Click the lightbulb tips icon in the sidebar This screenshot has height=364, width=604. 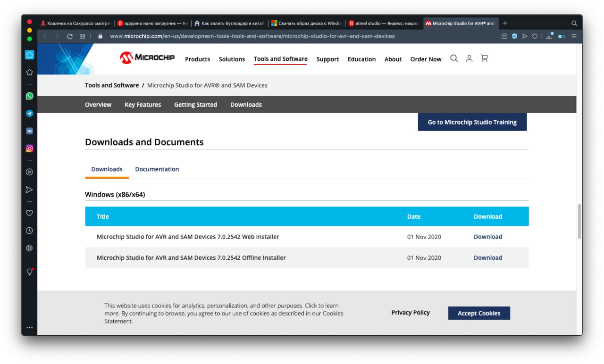click(29, 272)
